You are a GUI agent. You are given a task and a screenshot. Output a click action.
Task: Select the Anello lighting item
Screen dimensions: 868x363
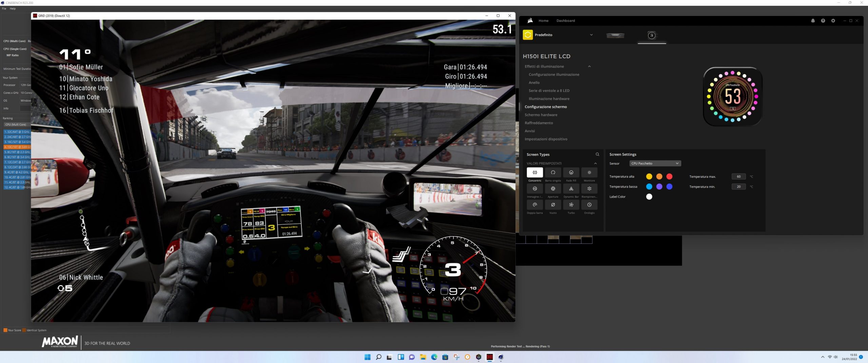coord(534,83)
